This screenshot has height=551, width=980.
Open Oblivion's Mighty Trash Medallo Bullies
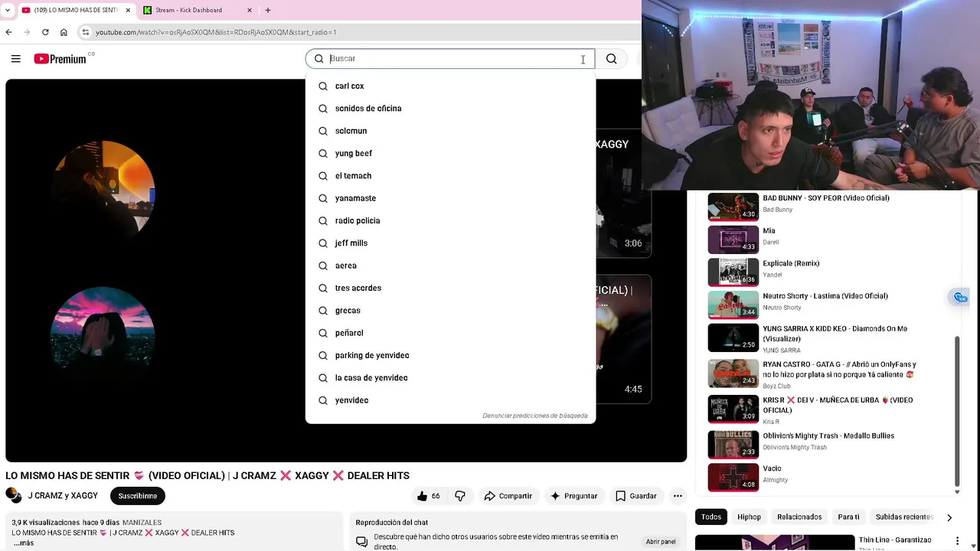click(x=828, y=436)
